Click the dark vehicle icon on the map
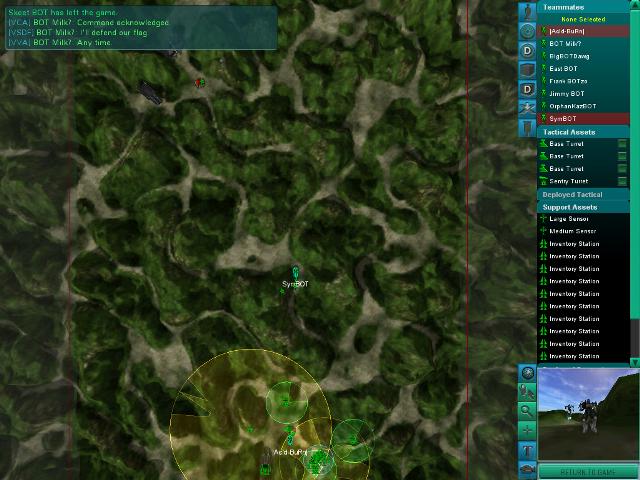Screen dimensions: 640x480 pyautogui.click(x=151, y=92)
